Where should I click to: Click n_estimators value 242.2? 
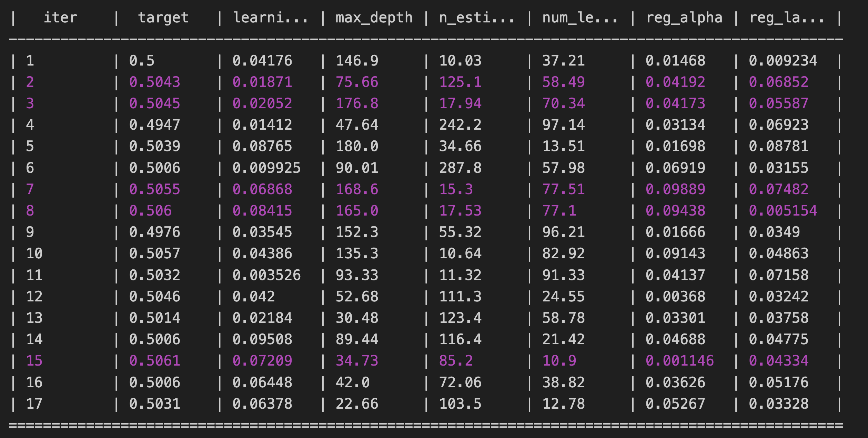[460, 125]
